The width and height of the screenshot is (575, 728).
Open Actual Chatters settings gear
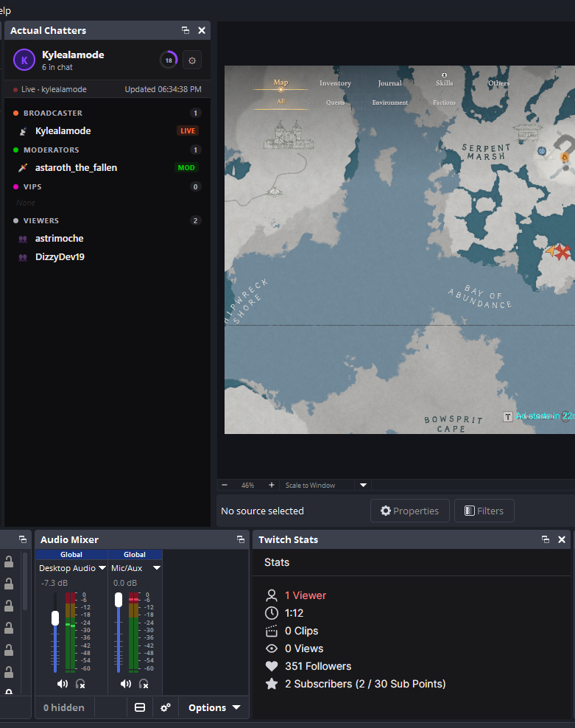(x=192, y=60)
